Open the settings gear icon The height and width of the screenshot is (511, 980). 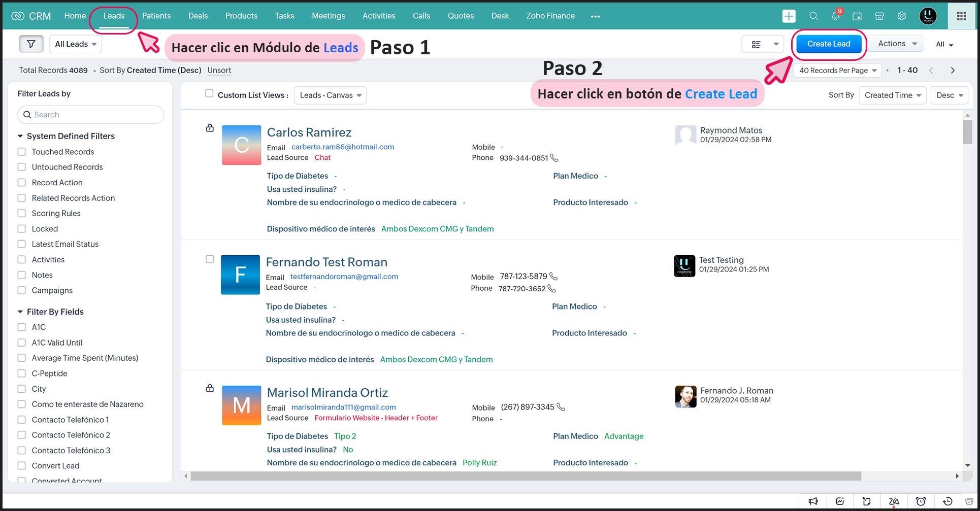click(902, 16)
